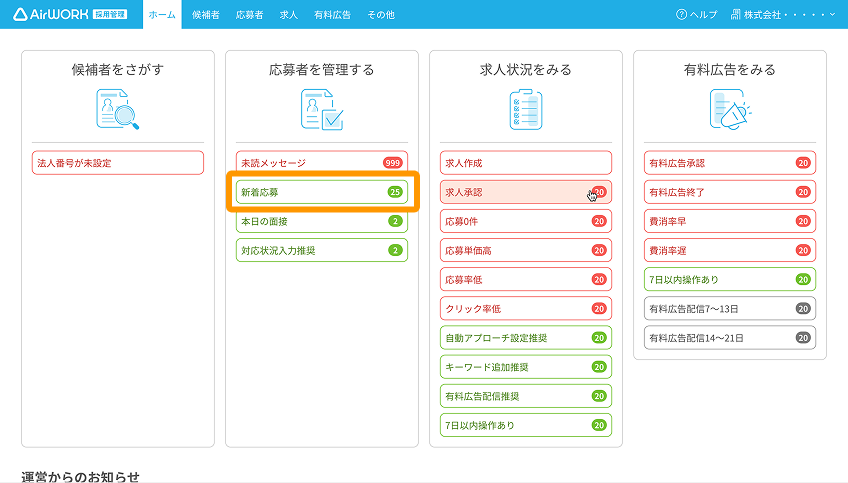
Task: Click 法人番号が未設定 alert
Action: tap(118, 163)
